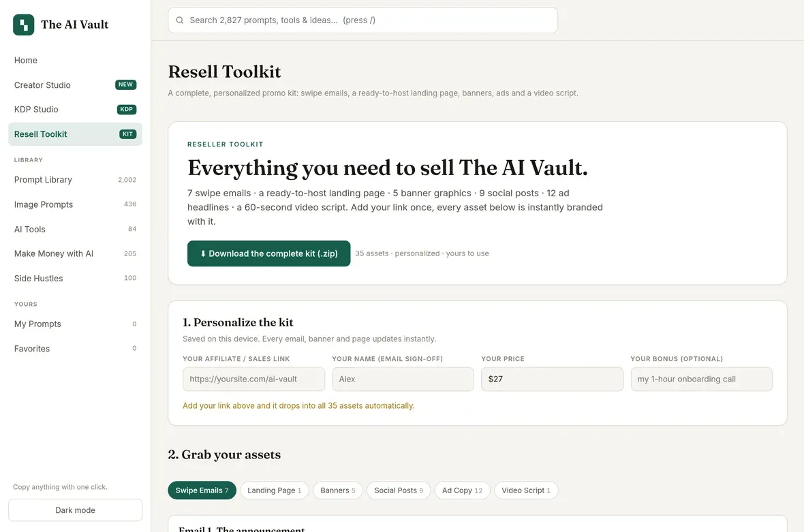
Task: View the Video Script tab
Action: tap(526, 490)
